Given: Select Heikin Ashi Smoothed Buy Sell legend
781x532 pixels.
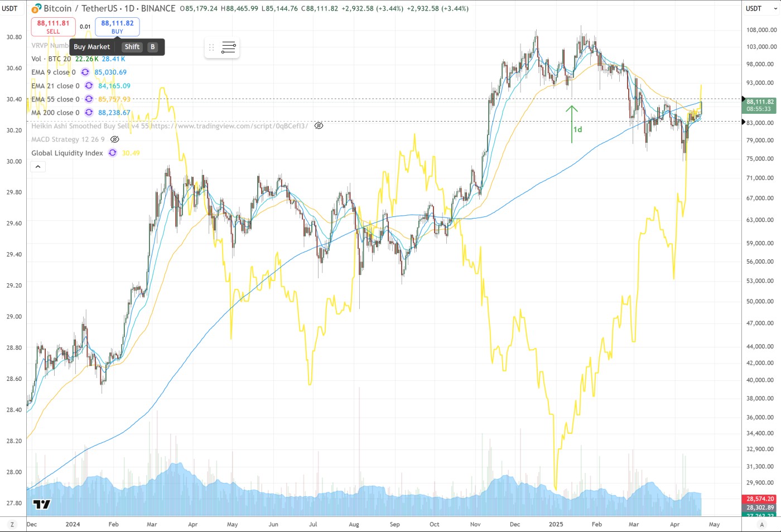Looking at the screenshot, I should (x=170, y=126).
